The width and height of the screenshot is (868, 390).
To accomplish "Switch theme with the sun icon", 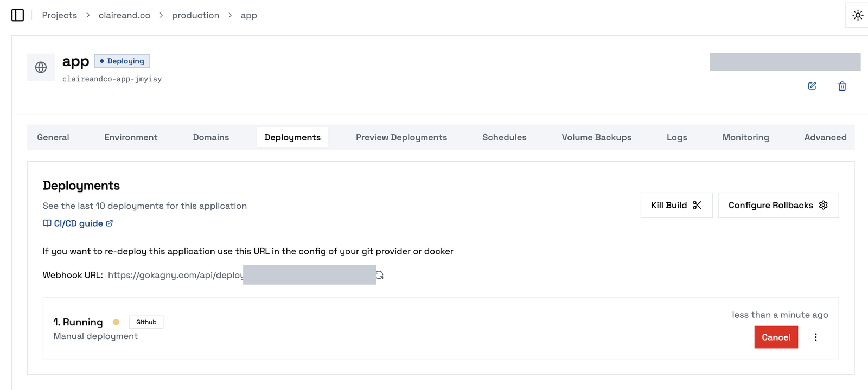I will tap(858, 15).
